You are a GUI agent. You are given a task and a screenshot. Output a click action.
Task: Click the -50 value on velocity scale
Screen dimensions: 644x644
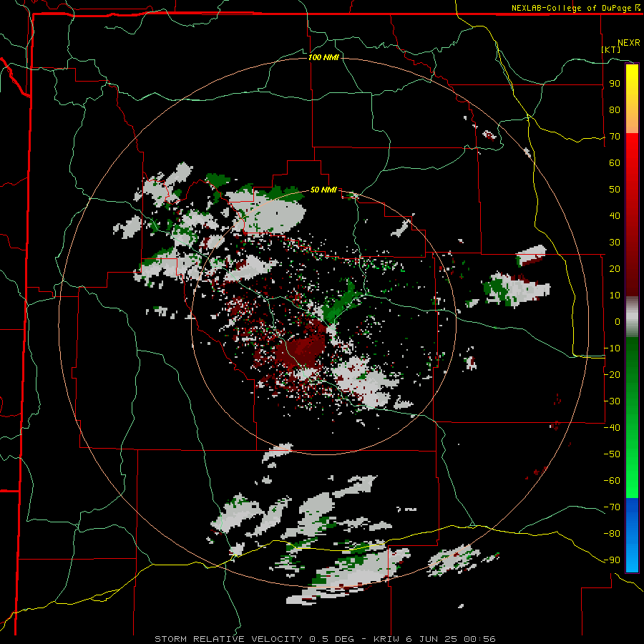tap(612, 454)
